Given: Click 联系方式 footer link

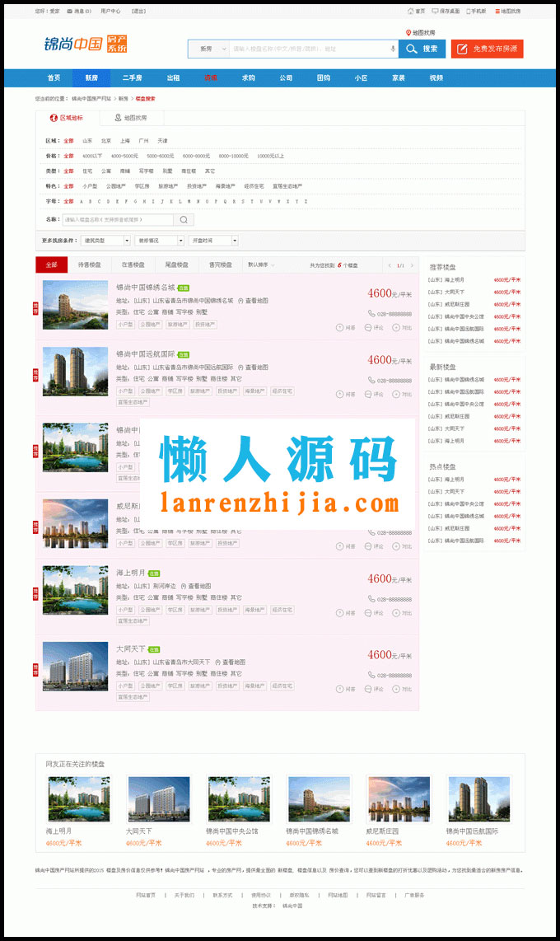Looking at the screenshot, I should (x=222, y=895).
